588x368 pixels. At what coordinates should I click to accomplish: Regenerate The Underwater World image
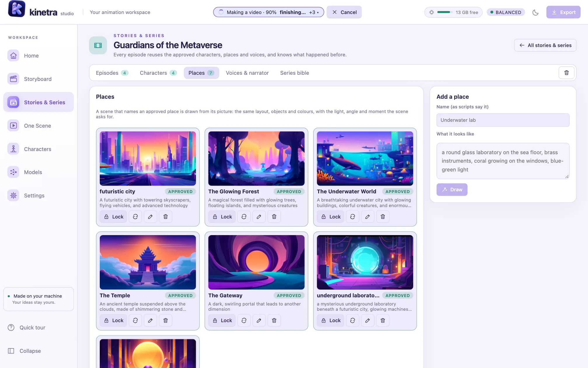pyautogui.click(x=352, y=217)
